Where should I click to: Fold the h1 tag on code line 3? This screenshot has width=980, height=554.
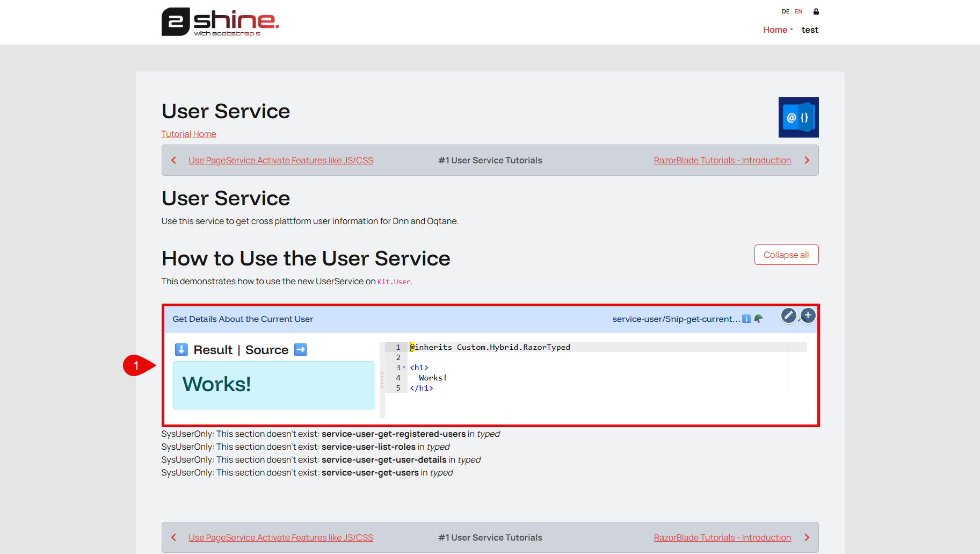[x=404, y=368]
